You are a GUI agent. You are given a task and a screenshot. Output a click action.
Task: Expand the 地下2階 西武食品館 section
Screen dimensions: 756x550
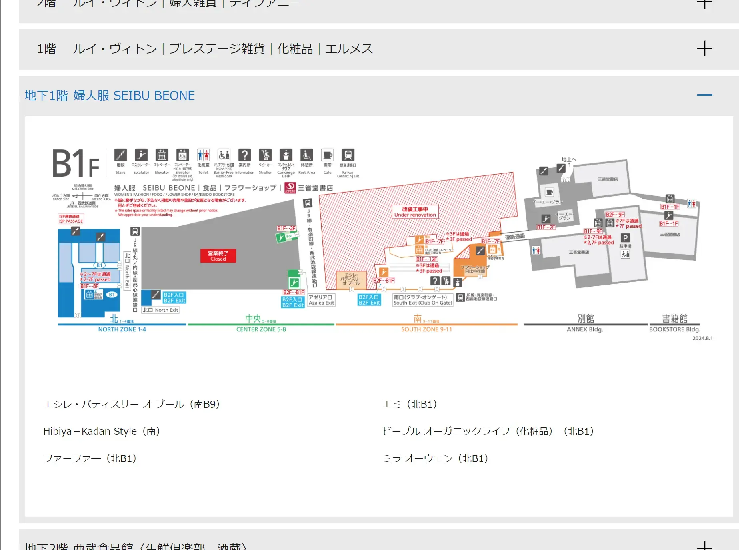(x=704, y=545)
